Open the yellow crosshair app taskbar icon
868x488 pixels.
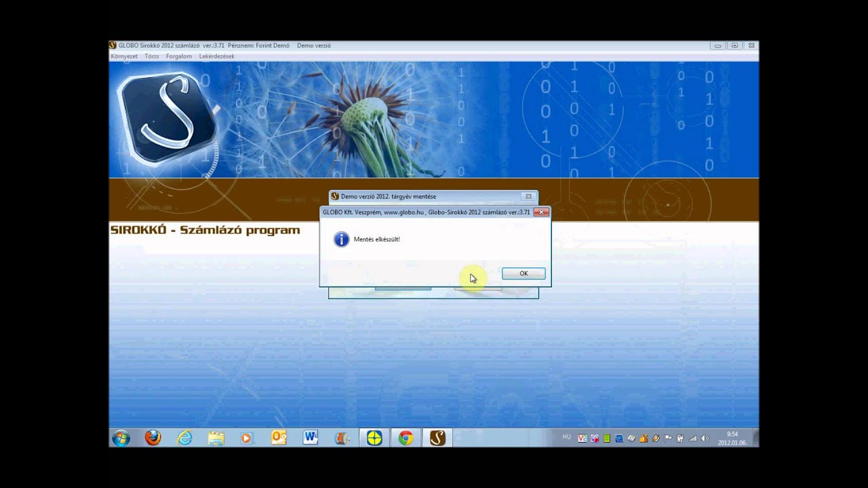coord(374,438)
